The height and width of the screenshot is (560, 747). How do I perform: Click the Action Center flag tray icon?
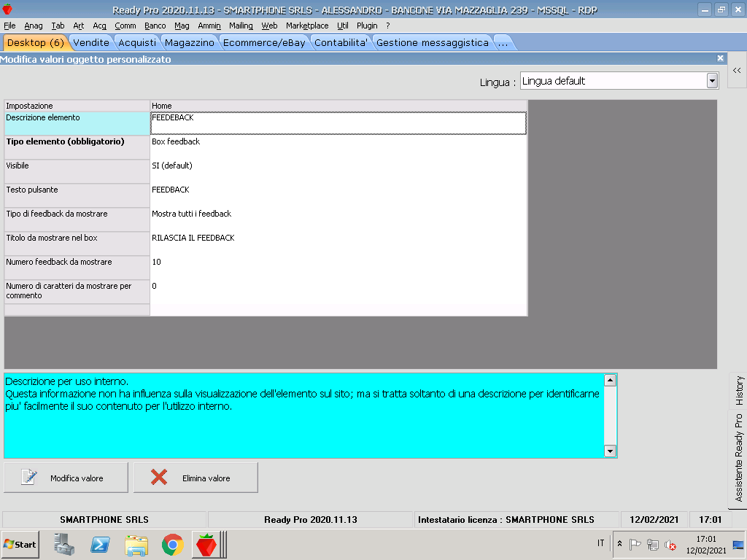coord(635,544)
